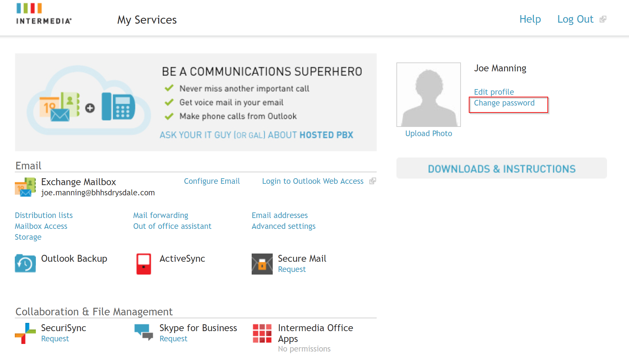The image size is (629, 364).
Task: Click the Skype for Business title
Action: tap(198, 328)
